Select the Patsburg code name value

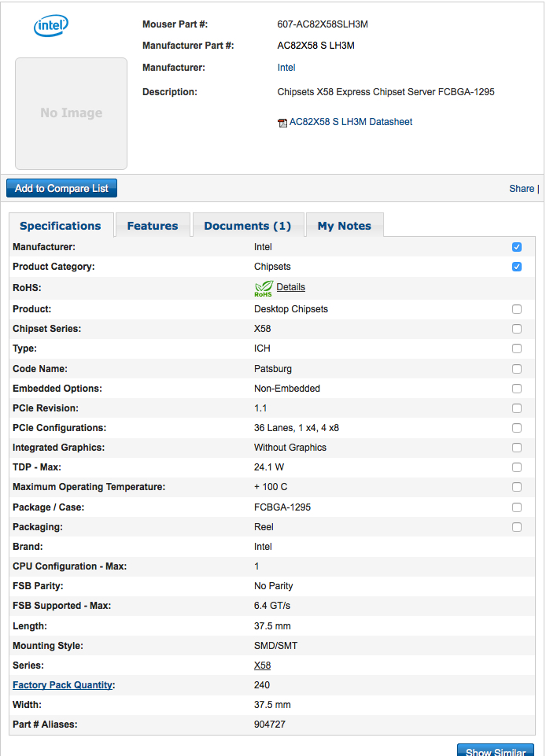pyautogui.click(x=273, y=369)
